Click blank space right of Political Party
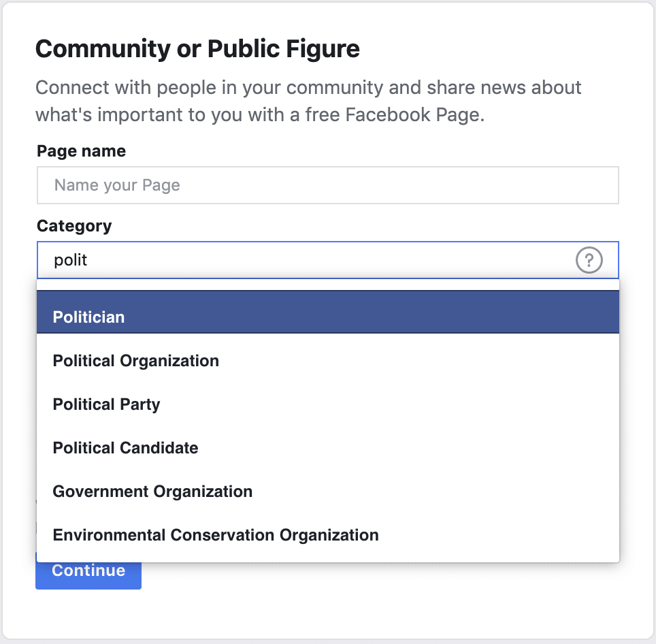656x644 pixels. pos(389,404)
